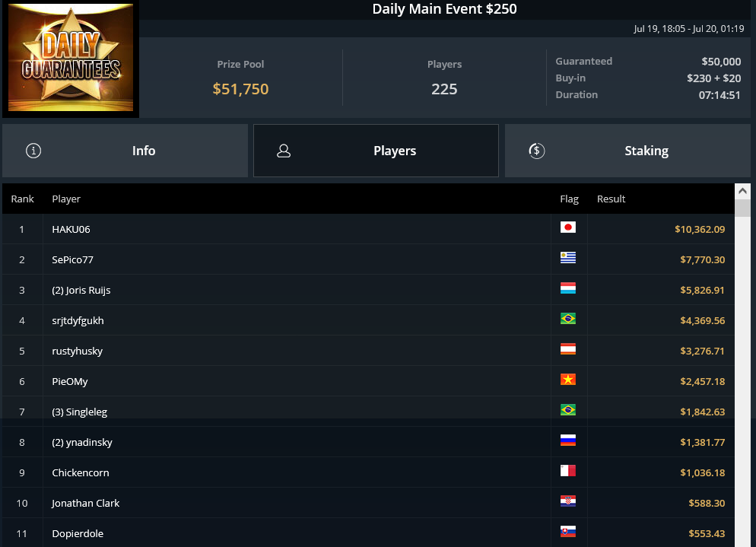Select the Players tab
Screen dimensions: 756x547
[x=376, y=151]
